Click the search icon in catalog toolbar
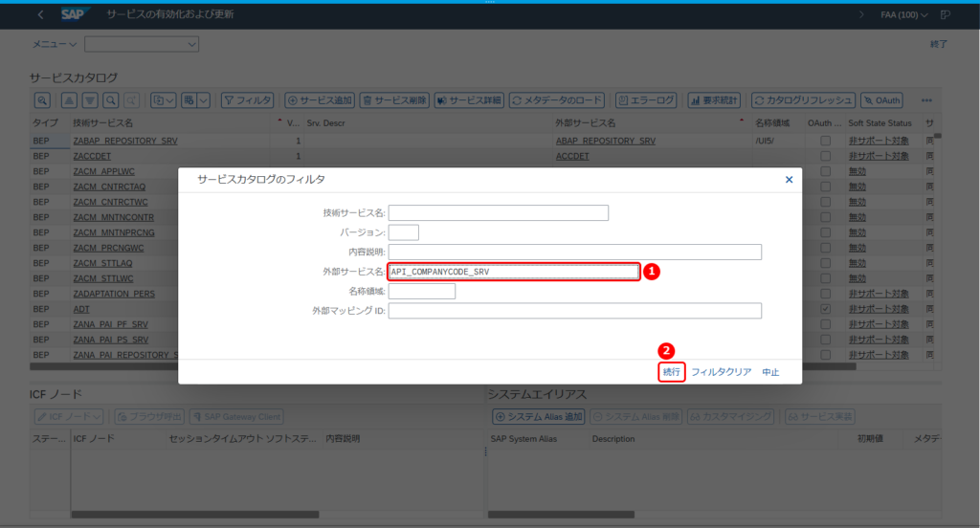The image size is (980, 528). (x=111, y=100)
